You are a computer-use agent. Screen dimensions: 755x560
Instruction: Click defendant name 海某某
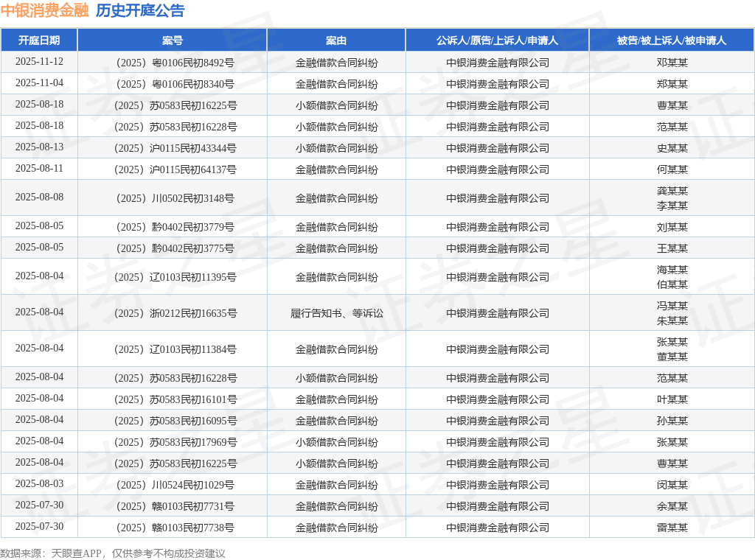click(x=672, y=270)
